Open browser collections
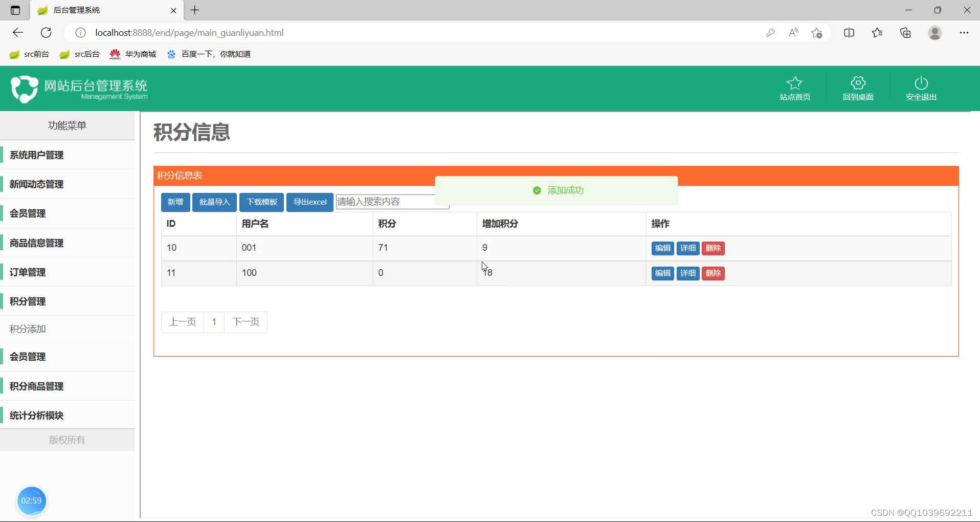This screenshot has width=980, height=522. (905, 33)
